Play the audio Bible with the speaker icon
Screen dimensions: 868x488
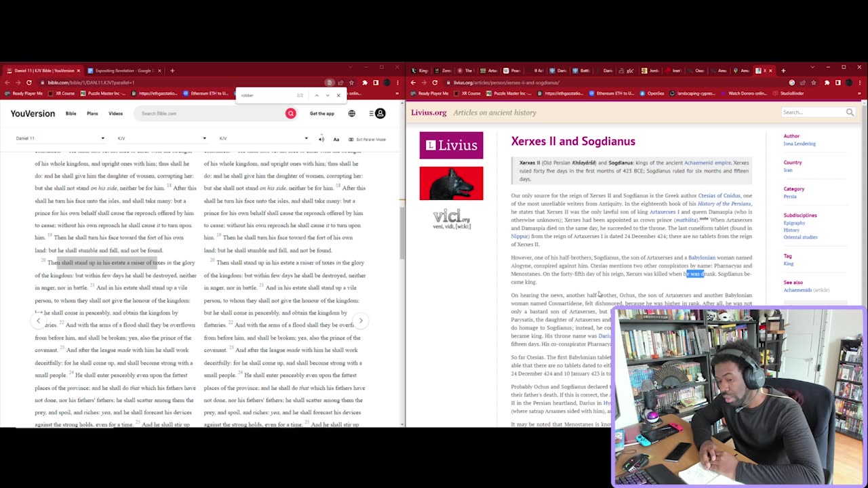click(321, 139)
